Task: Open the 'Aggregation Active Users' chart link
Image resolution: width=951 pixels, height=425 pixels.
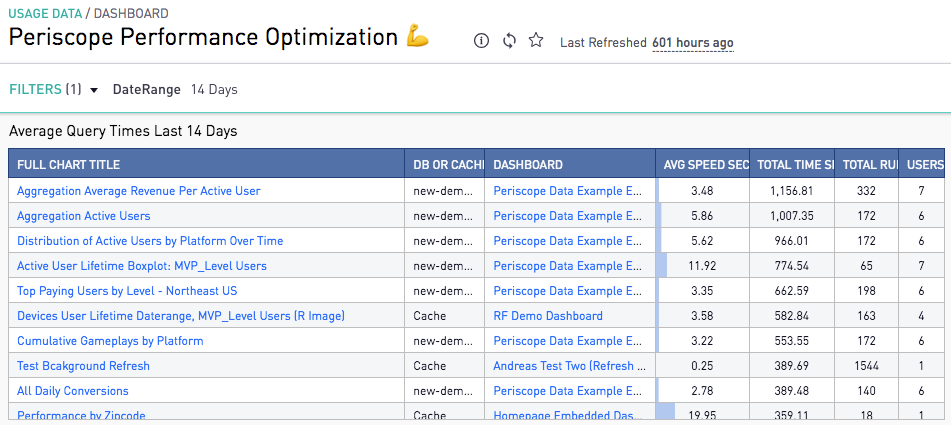Action: [84, 216]
